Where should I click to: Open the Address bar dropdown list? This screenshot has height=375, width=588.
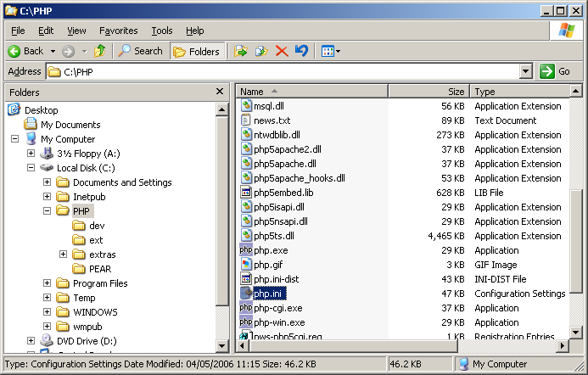click(525, 72)
